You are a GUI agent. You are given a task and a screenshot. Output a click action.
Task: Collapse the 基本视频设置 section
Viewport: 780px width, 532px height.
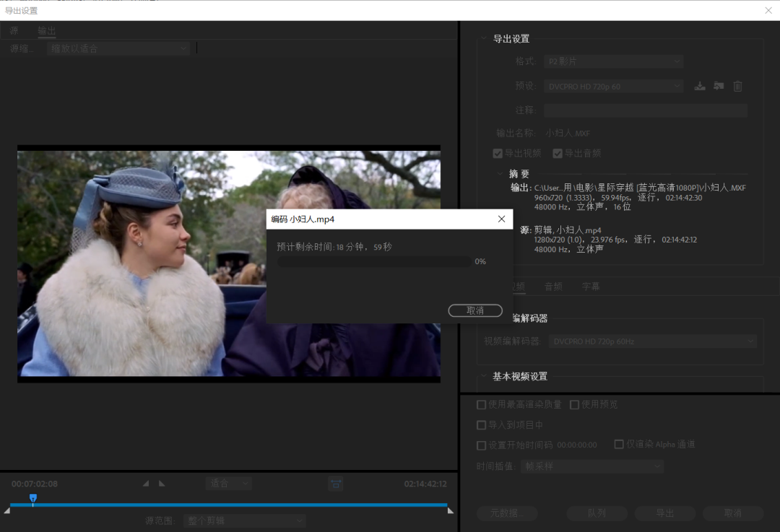[483, 376]
